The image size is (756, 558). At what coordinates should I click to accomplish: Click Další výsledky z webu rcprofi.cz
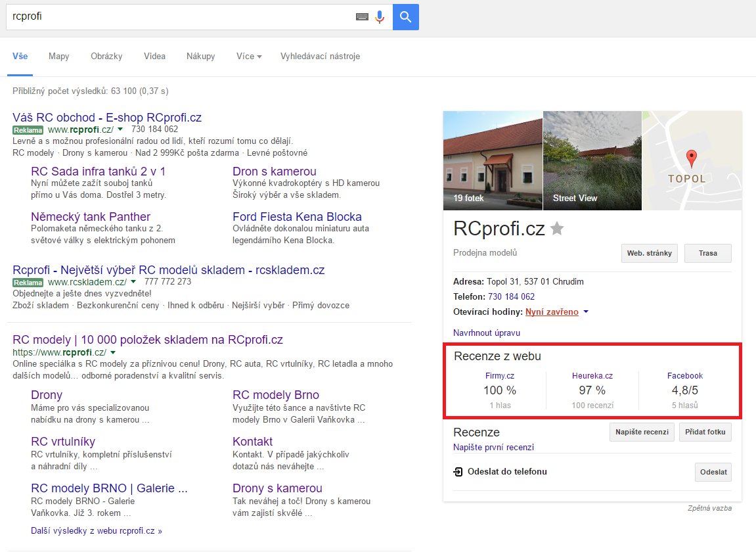(x=97, y=530)
